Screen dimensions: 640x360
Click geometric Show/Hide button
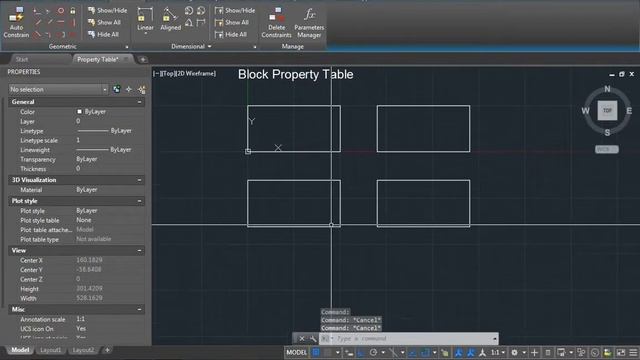[x=108, y=10]
